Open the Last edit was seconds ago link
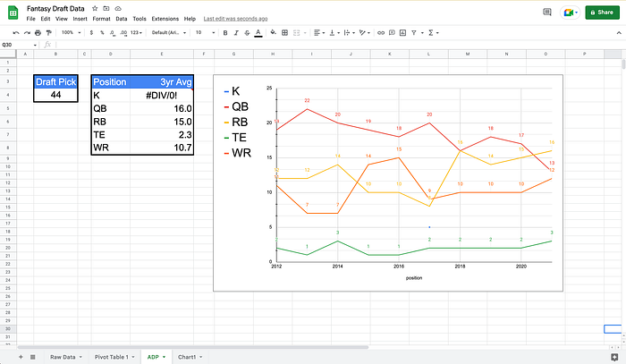Image resolution: width=626 pixels, height=364 pixels. [235, 19]
